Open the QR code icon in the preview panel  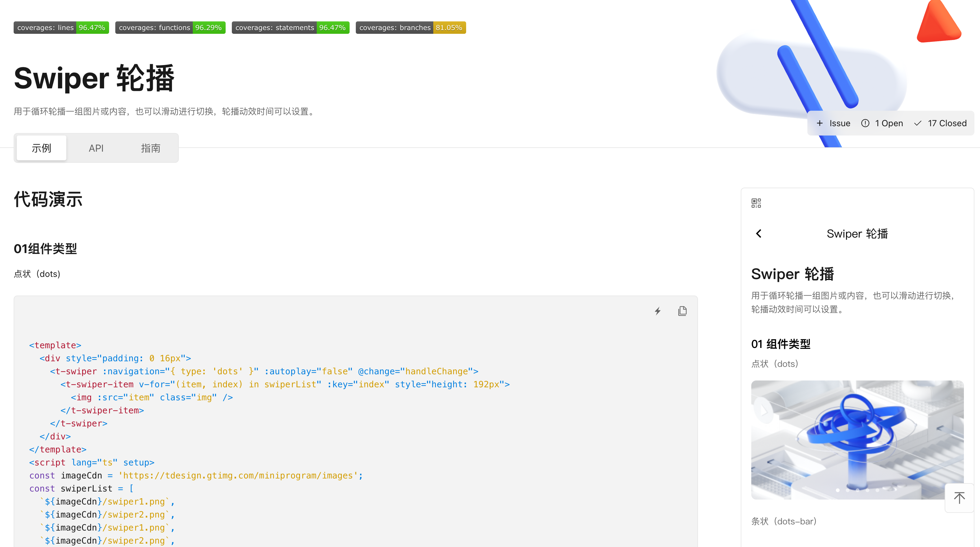[x=756, y=202]
